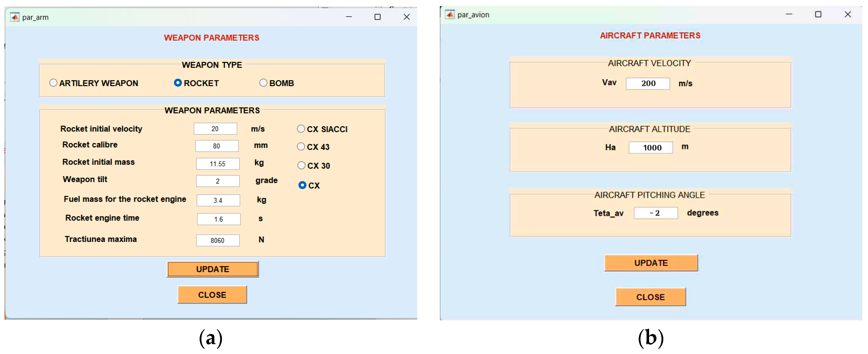Close the par_avion window with X

847,14
